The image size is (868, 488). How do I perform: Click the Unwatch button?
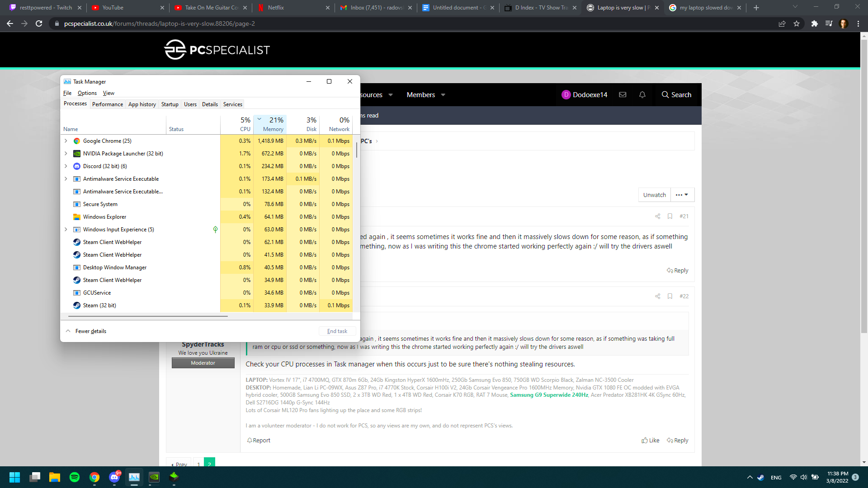[x=654, y=195]
